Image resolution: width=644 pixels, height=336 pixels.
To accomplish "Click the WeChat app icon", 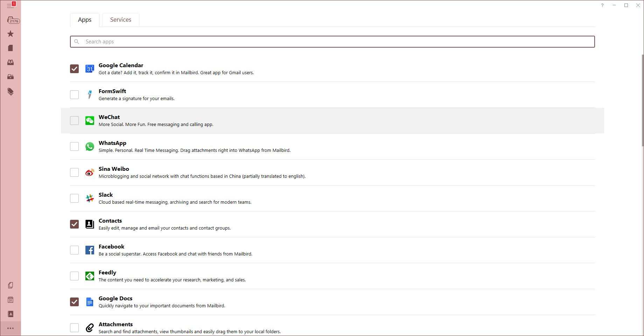I will click(x=90, y=120).
